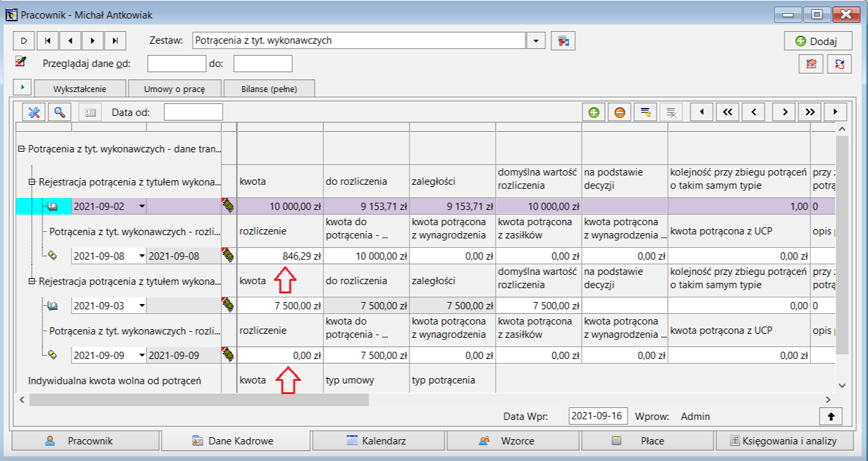Image resolution: width=868 pixels, height=461 pixels.
Task: Remove row with orange minus icon
Action: (x=620, y=112)
